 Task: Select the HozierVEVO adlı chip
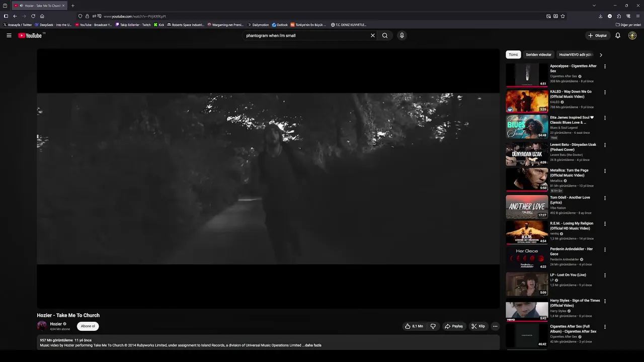[x=575, y=54]
